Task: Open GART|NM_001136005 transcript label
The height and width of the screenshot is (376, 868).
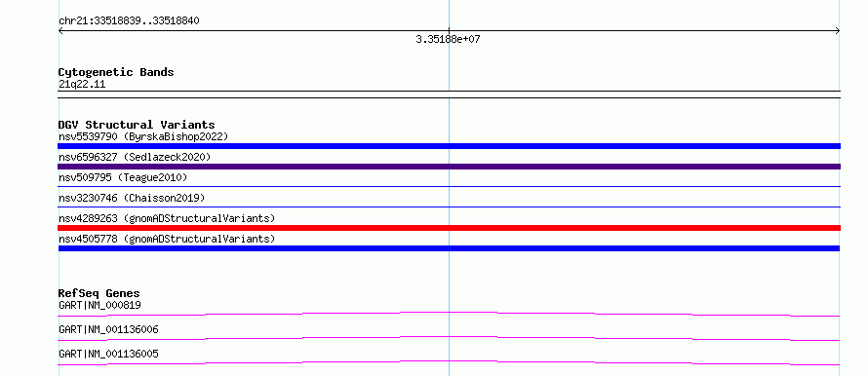Action: tap(108, 354)
